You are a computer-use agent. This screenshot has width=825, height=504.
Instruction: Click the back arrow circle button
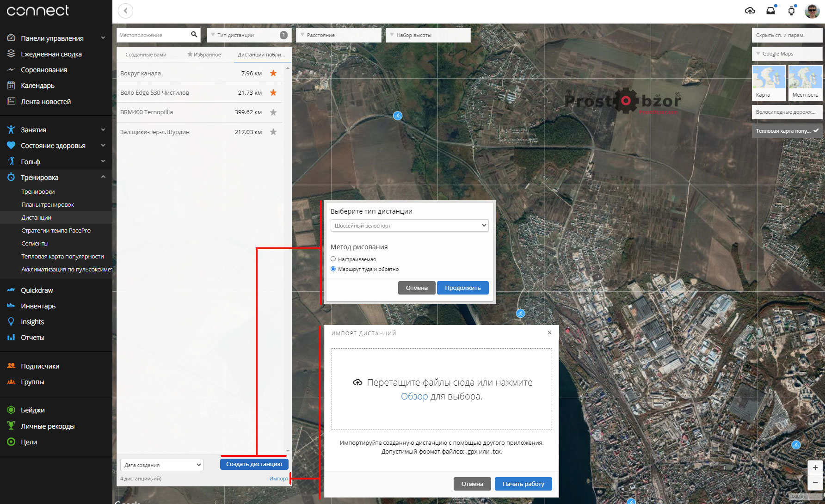click(x=125, y=11)
